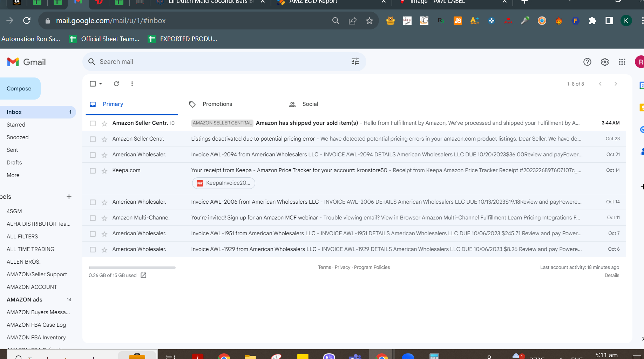Select the Keepa.com receipt email checkbox
This screenshot has width=644, height=359.
93,171
